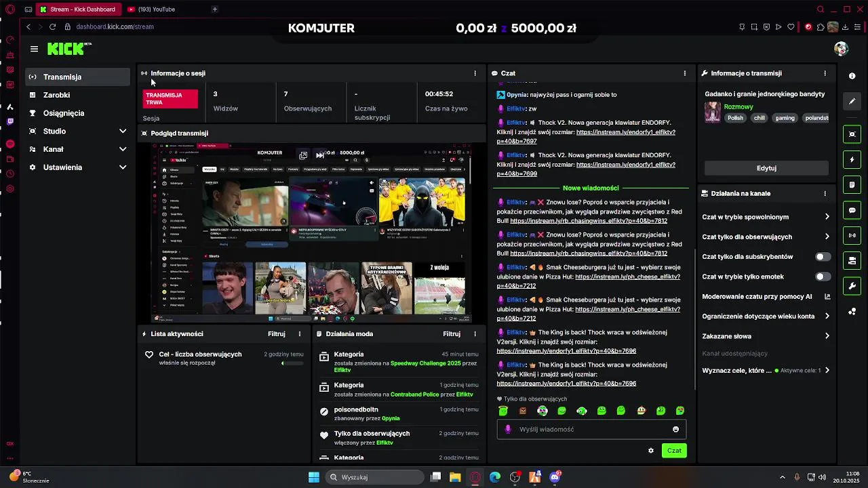Open account age restriction chevron

tap(827, 316)
